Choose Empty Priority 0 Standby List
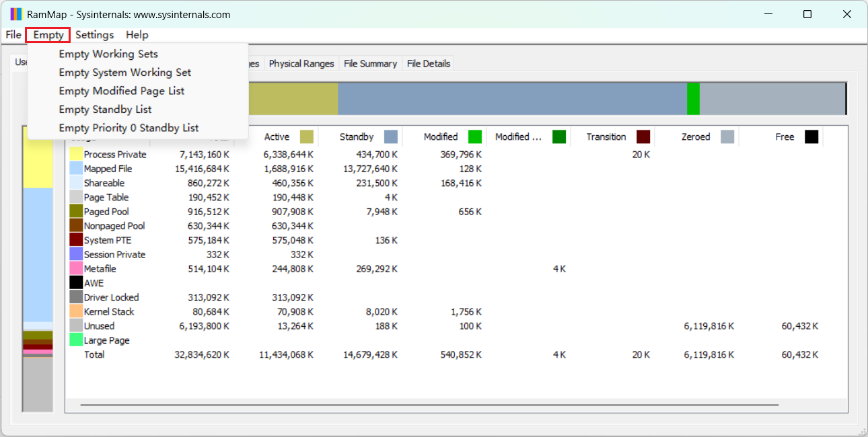Screen dimensions: 868x437 pyautogui.click(x=129, y=128)
